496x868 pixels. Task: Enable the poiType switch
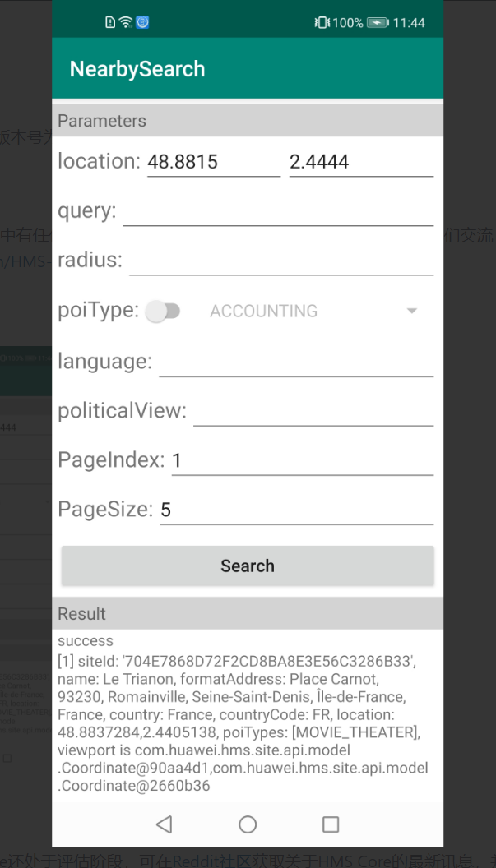[x=163, y=311]
